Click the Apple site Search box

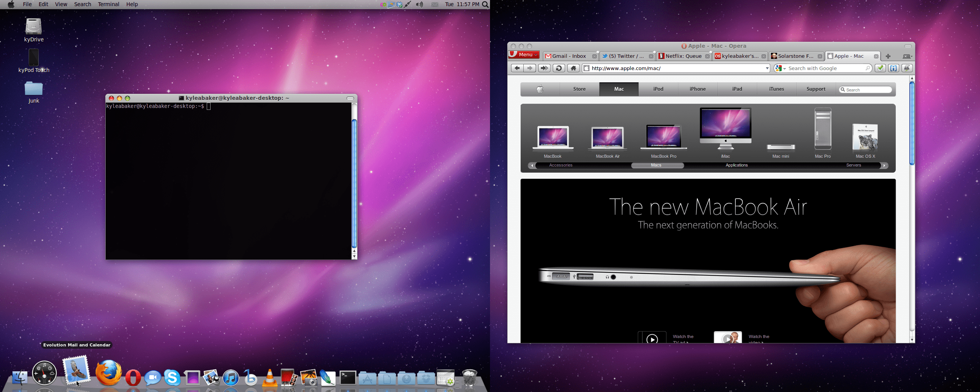coord(865,90)
